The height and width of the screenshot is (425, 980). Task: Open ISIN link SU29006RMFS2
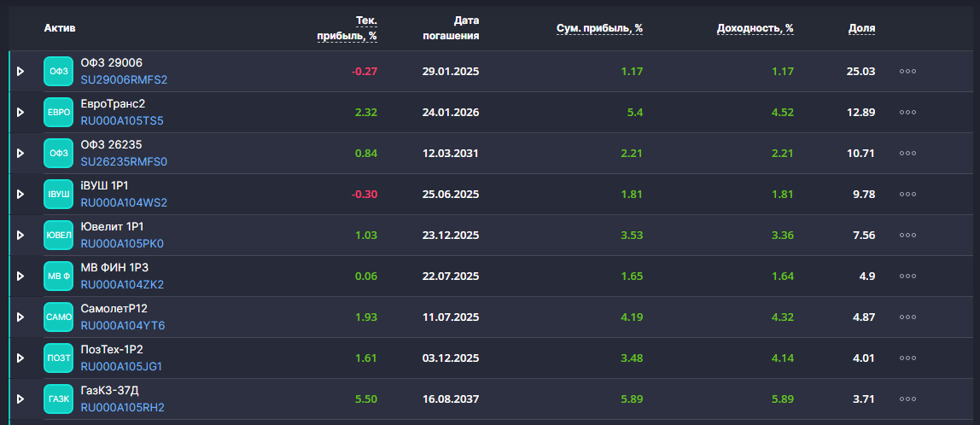[125, 80]
